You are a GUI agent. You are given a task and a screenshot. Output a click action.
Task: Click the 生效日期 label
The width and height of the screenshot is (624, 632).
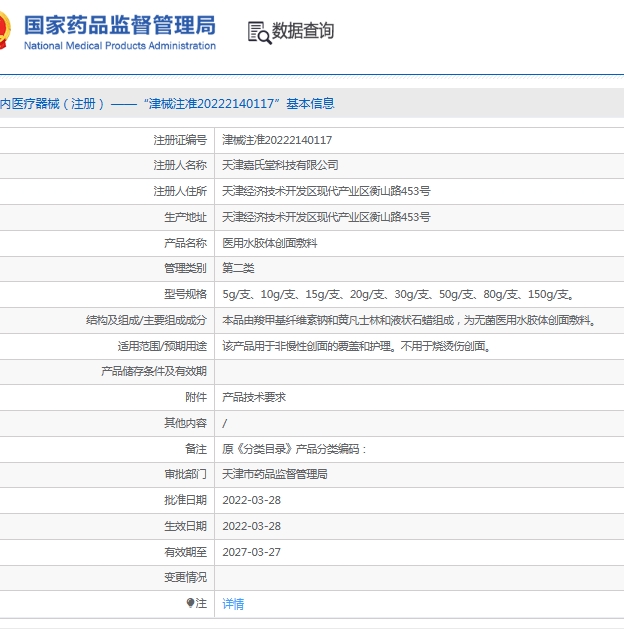coord(185,526)
